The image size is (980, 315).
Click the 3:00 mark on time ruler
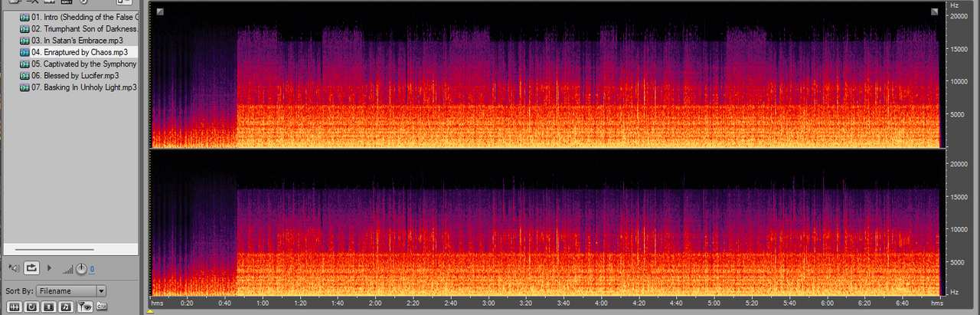488,304
